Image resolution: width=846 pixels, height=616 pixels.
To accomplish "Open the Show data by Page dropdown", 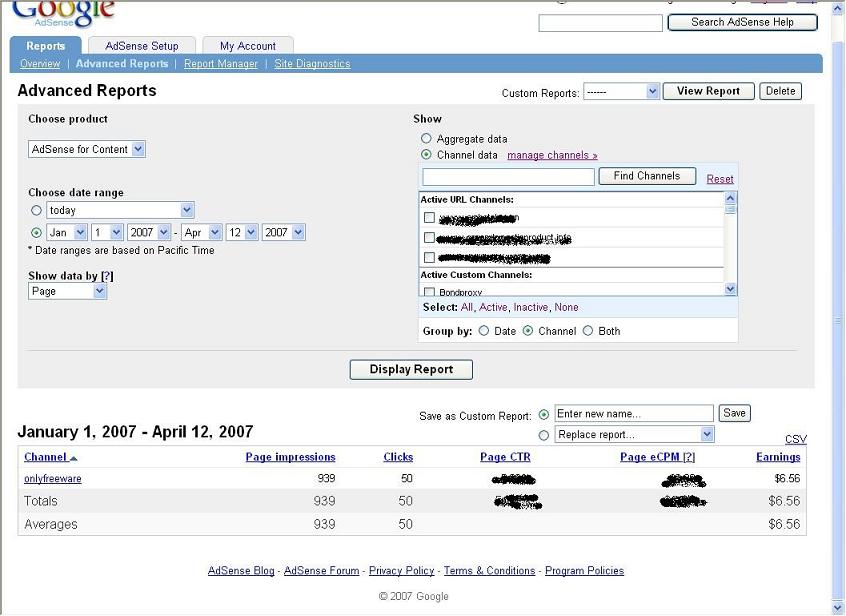I will pyautogui.click(x=67, y=291).
